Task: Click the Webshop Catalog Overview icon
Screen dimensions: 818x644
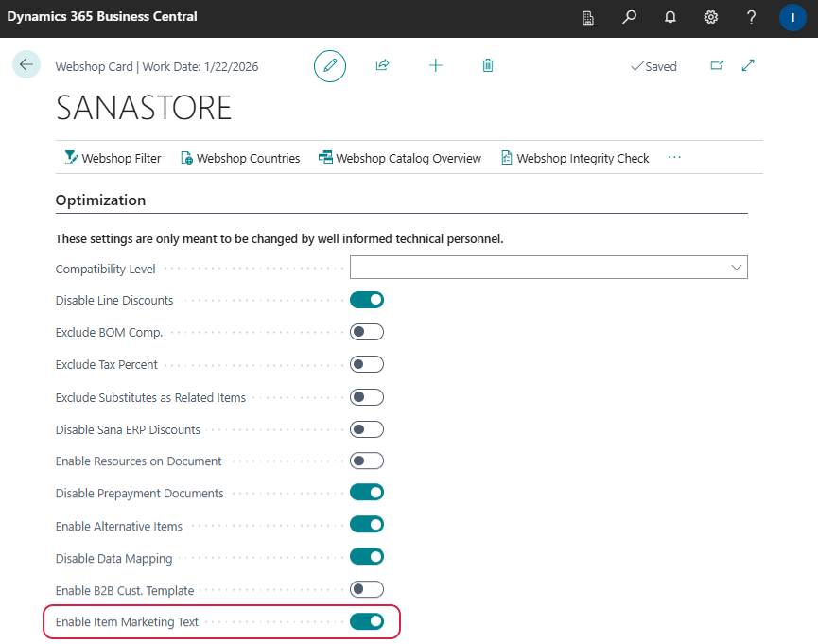Action: point(325,157)
